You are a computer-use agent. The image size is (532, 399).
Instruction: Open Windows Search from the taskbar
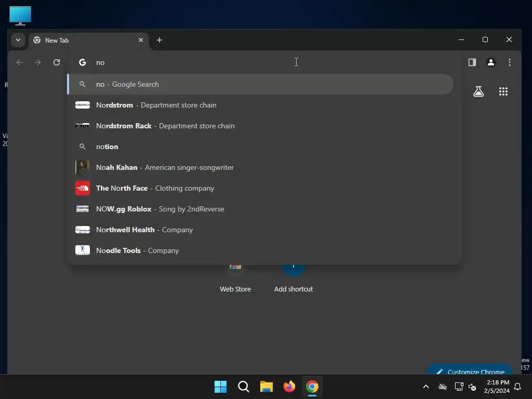point(243,387)
